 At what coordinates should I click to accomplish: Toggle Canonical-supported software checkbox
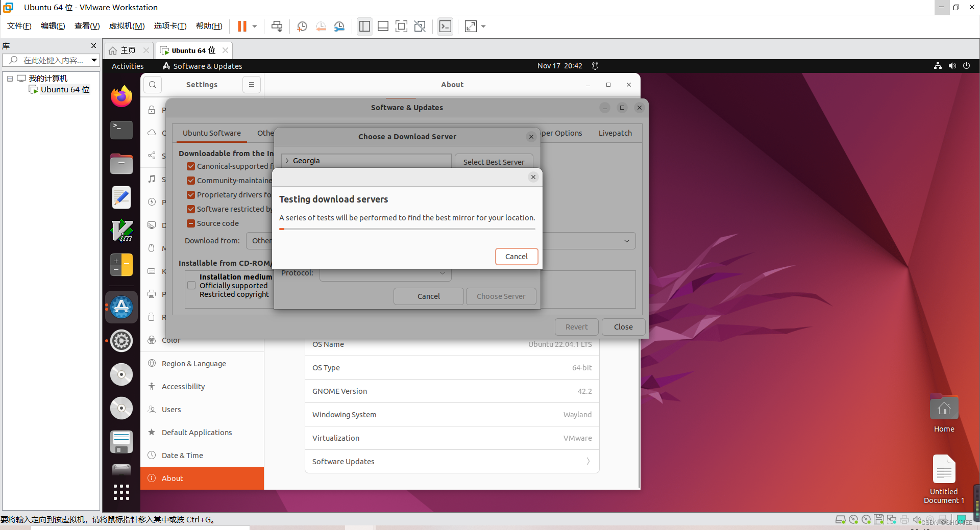coord(191,166)
